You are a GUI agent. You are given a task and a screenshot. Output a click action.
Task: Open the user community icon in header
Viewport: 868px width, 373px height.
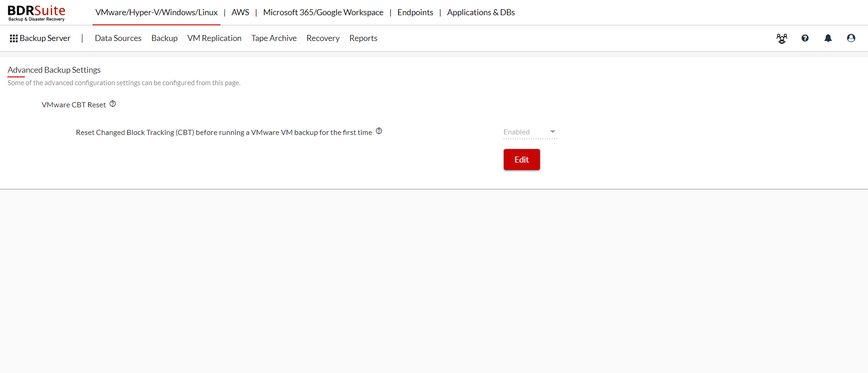pos(782,38)
